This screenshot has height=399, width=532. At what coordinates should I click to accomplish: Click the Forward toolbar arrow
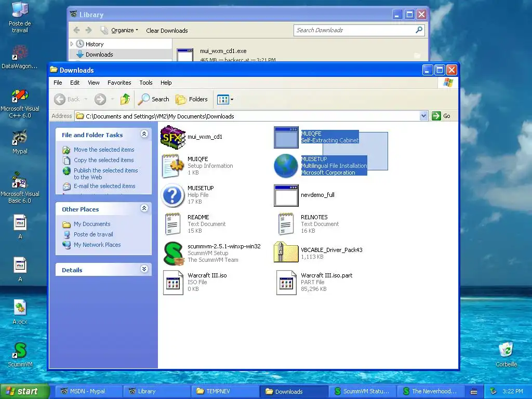coord(100,99)
